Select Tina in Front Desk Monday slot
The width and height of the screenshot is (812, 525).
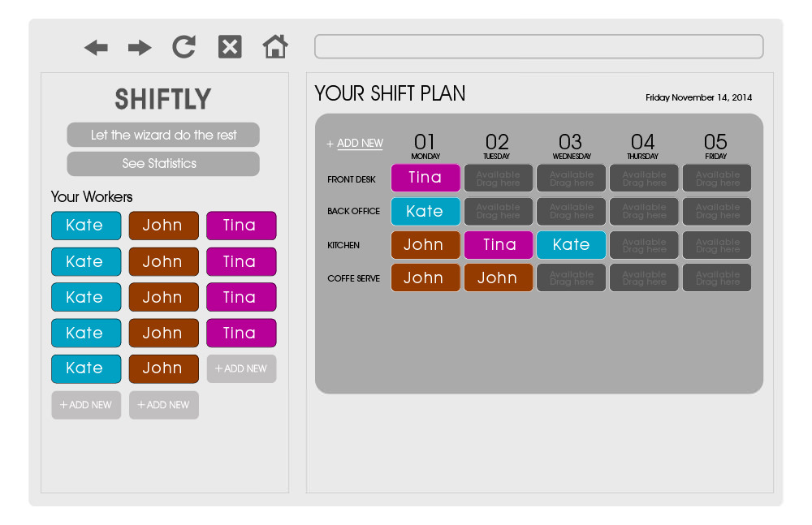[x=425, y=178]
